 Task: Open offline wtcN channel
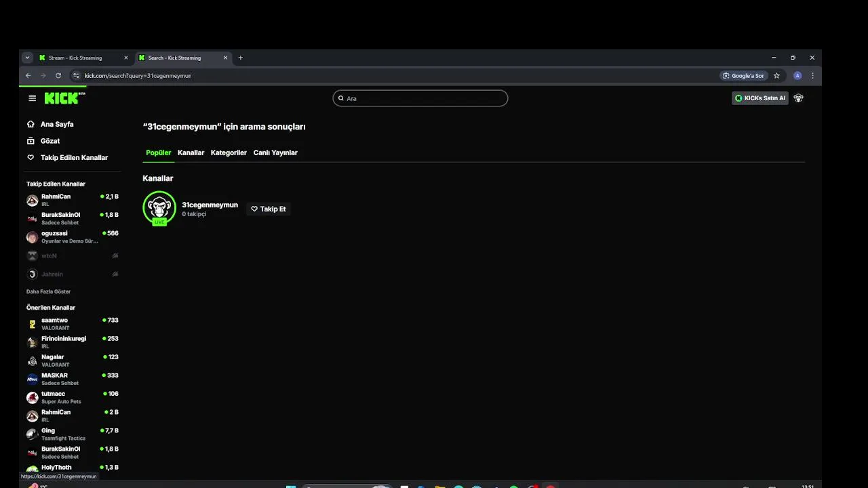[x=73, y=256]
